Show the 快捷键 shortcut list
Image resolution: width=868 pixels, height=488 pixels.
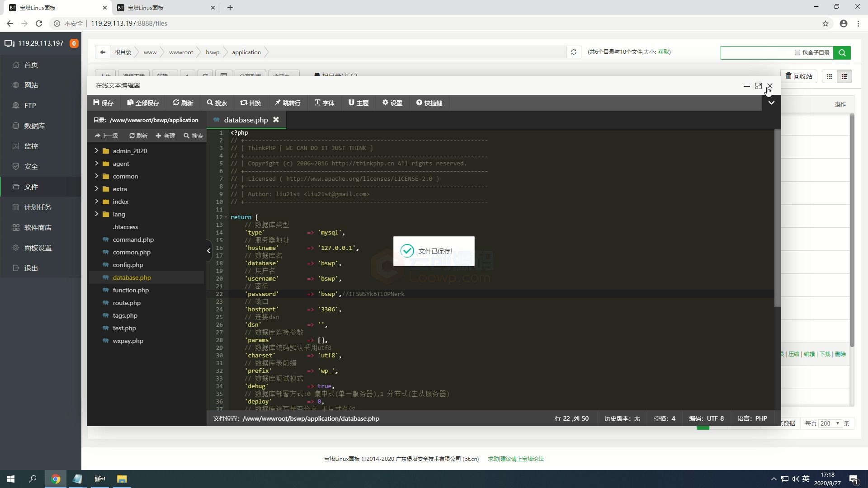[x=429, y=103]
